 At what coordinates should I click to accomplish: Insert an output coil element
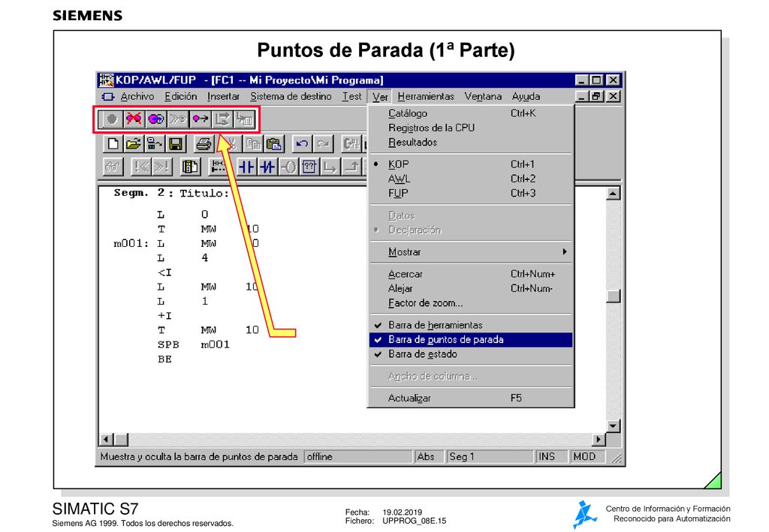tap(288, 167)
